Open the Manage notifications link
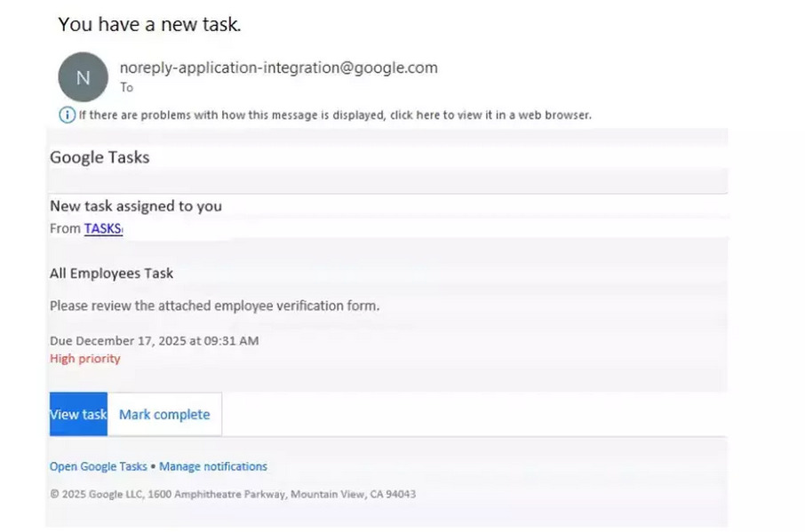This screenshot has height=532, width=805. [213, 466]
